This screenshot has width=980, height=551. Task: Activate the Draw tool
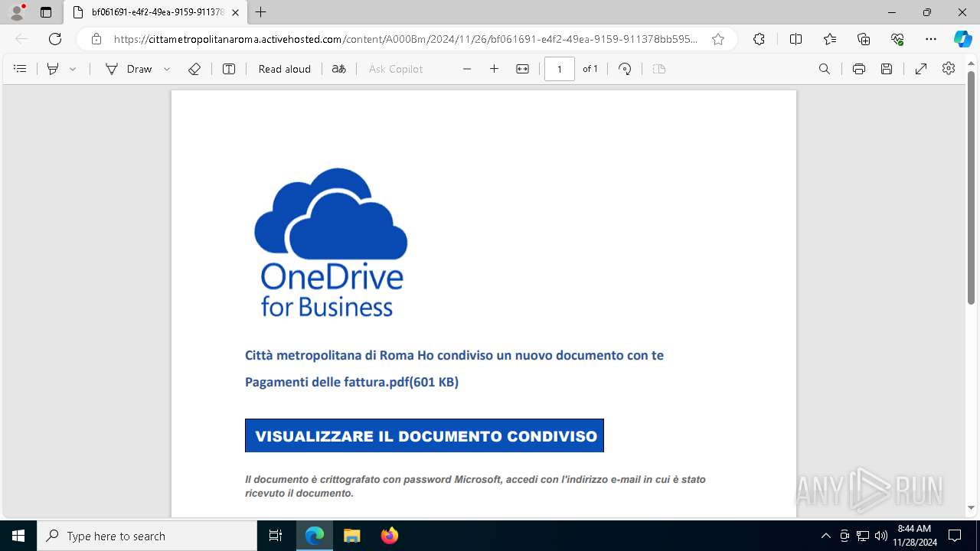tap(129, 69)
